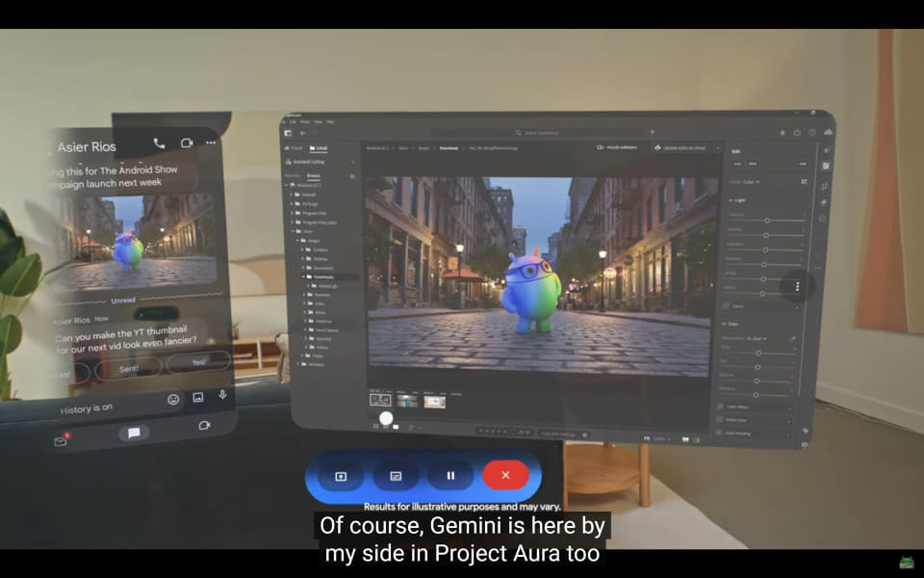
Task: Click the Highlights slider handle
Action: point(765,250)
